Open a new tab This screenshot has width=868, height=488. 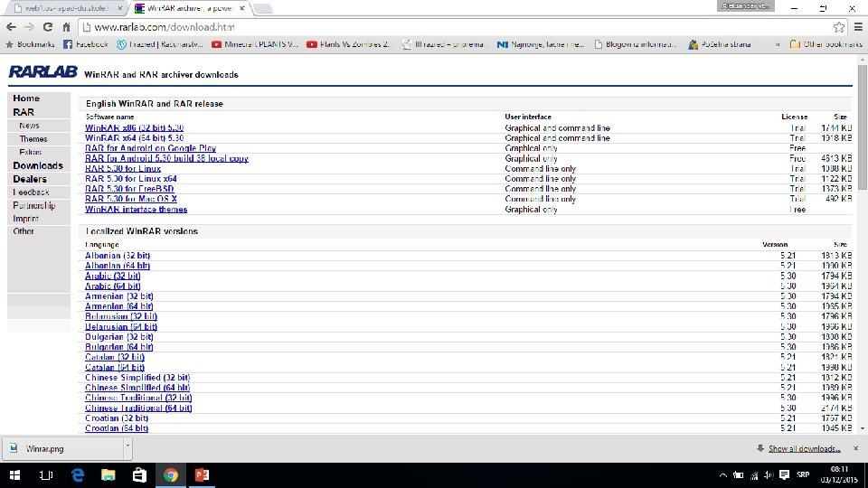(262, 8)
